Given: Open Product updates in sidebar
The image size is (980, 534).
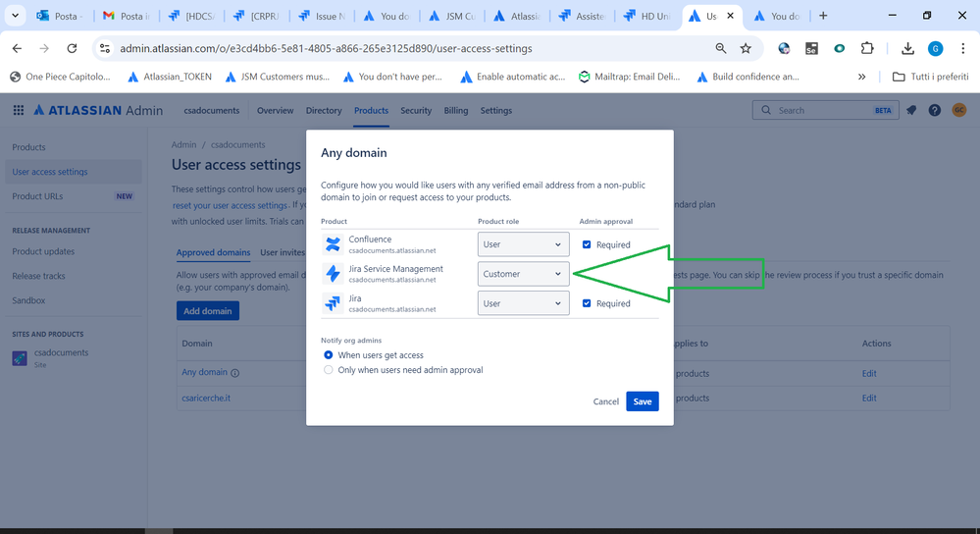Looking at the screenshot, I should [43, 251].
